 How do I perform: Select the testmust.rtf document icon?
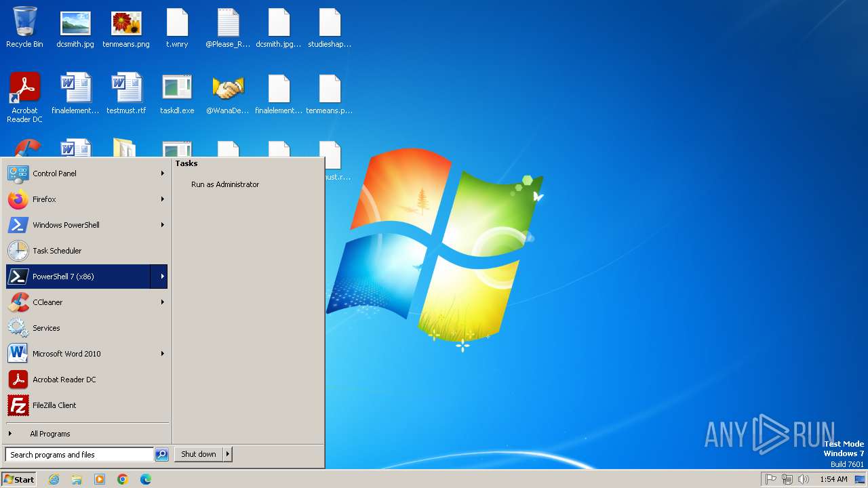pyautogui.click(x=126, y=94)
